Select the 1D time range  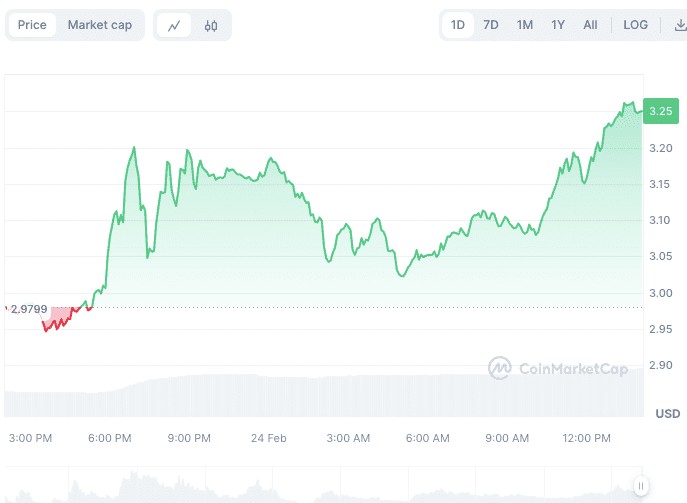[458, 25]
